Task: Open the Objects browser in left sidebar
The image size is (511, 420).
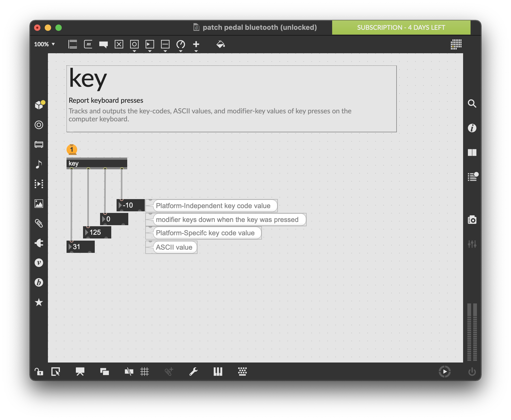Action: pos(39,105)
